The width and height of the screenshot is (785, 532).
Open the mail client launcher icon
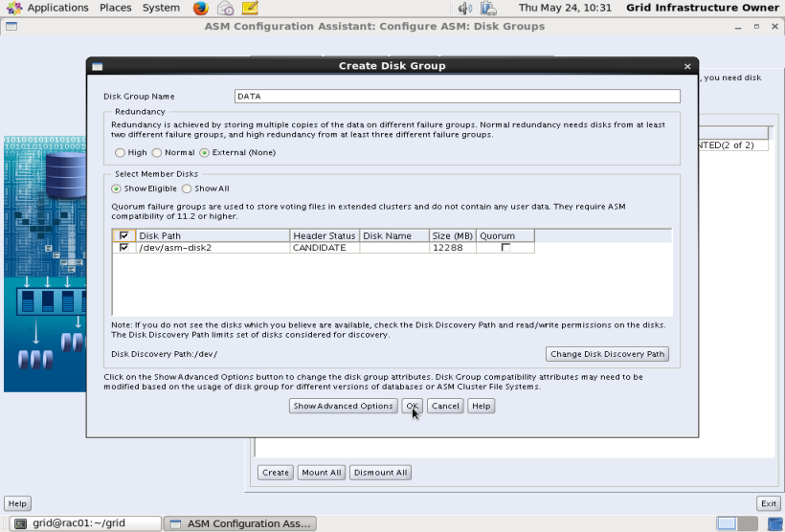tap(226, 8)
